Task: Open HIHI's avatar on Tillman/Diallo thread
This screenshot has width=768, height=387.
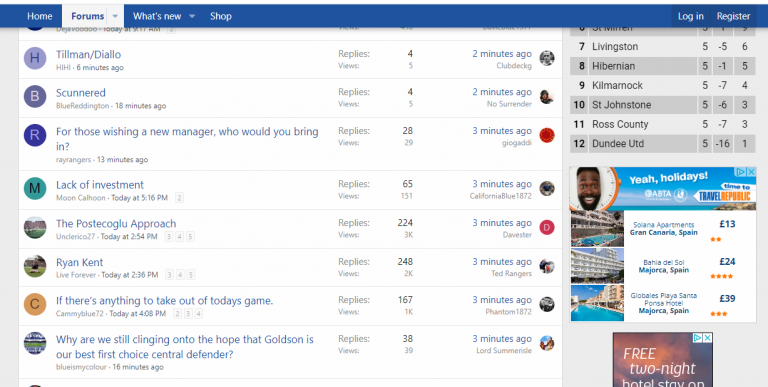Action: 35,58
